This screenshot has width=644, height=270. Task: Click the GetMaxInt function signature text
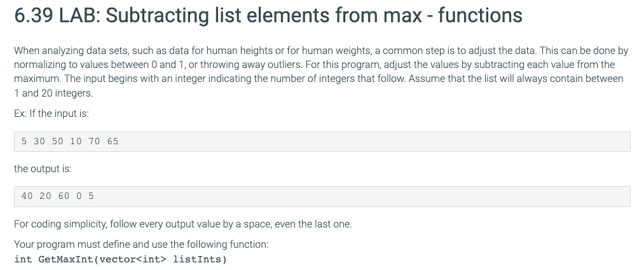(120, 259)
